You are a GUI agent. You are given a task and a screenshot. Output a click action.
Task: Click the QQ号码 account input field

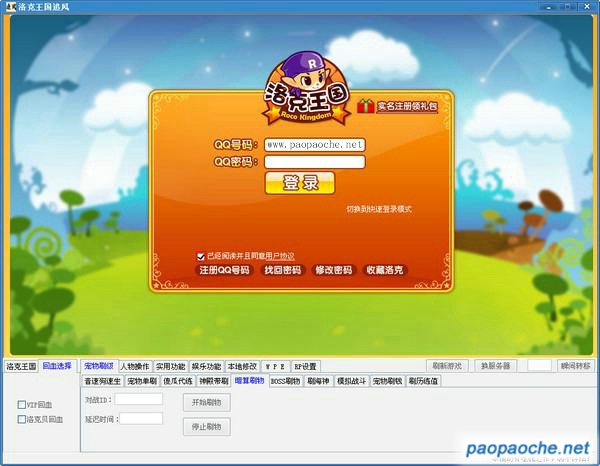[x=315, y=145]
